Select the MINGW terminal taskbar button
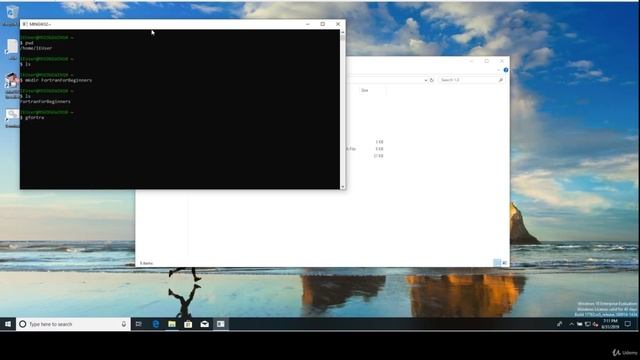This screenshot has width=640, height=360. click(x=221, y=324)
